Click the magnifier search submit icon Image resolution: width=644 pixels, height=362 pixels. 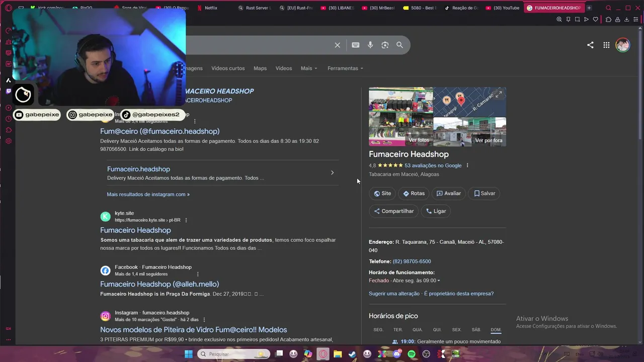pos(399,45)
